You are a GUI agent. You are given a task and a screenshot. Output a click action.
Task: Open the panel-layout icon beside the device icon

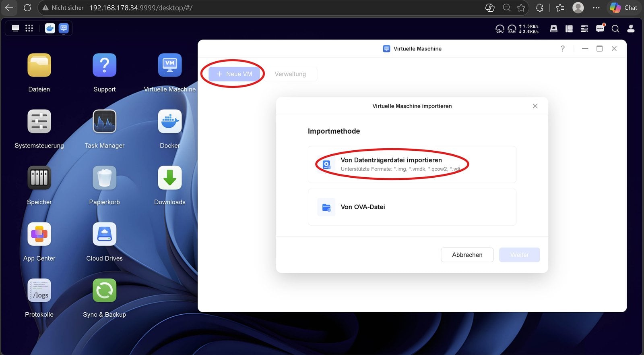tap(569, 29)
